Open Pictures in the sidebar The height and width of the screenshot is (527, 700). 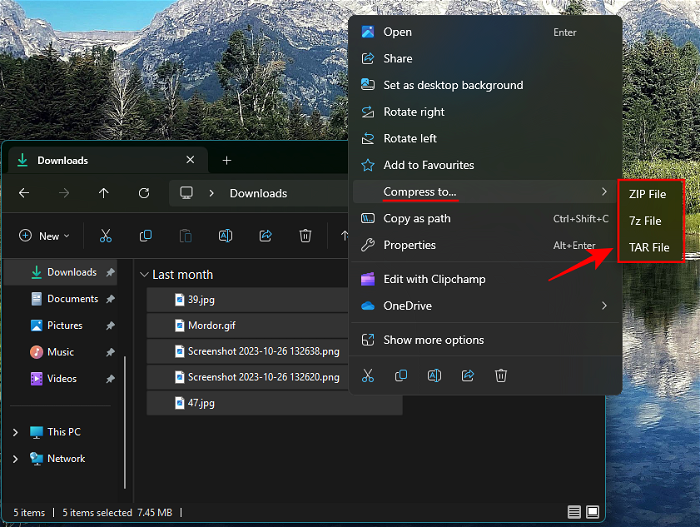pos(64,325)
